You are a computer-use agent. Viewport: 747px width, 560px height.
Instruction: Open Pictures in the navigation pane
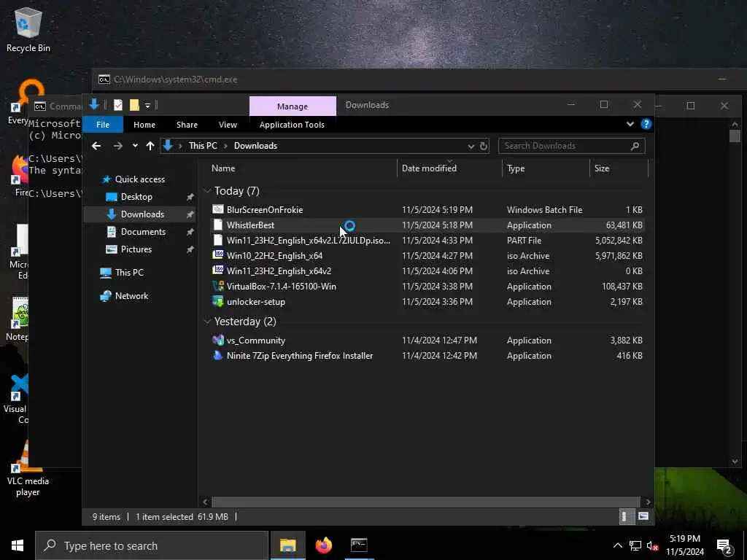[136, 249]
